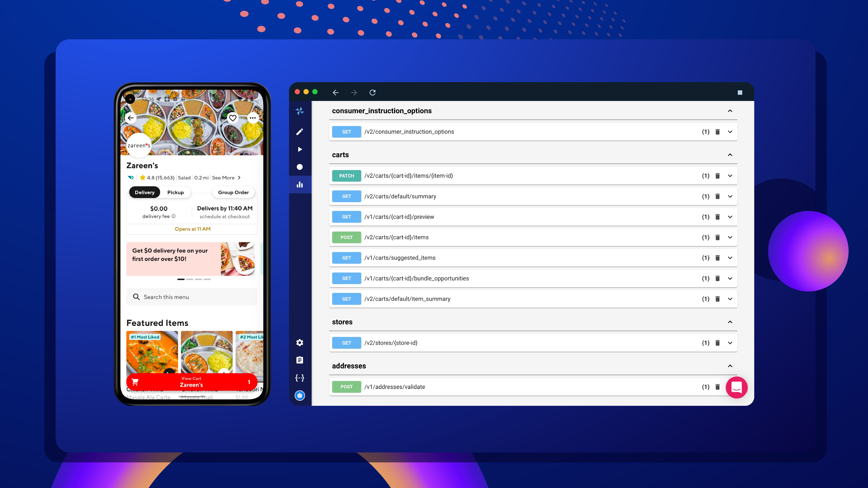
Task: Click the round avatar icon at sidebar bottom
Action: click(300, 395)
